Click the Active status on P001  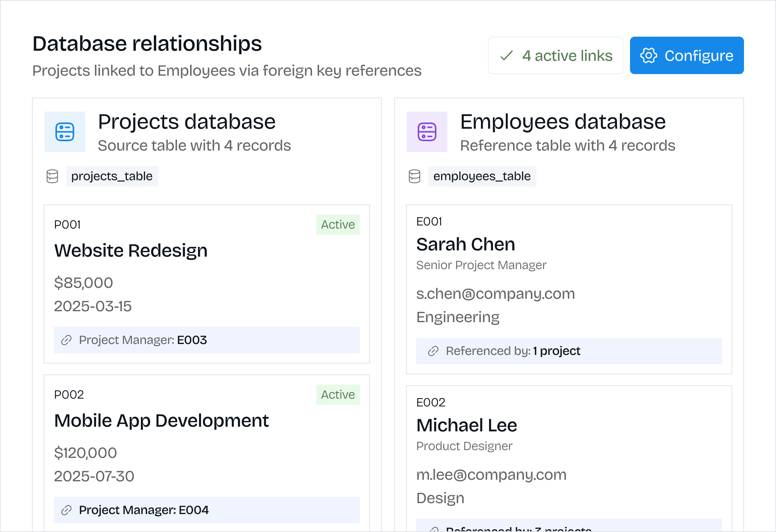pyautogui.click(x=338, y=225)
